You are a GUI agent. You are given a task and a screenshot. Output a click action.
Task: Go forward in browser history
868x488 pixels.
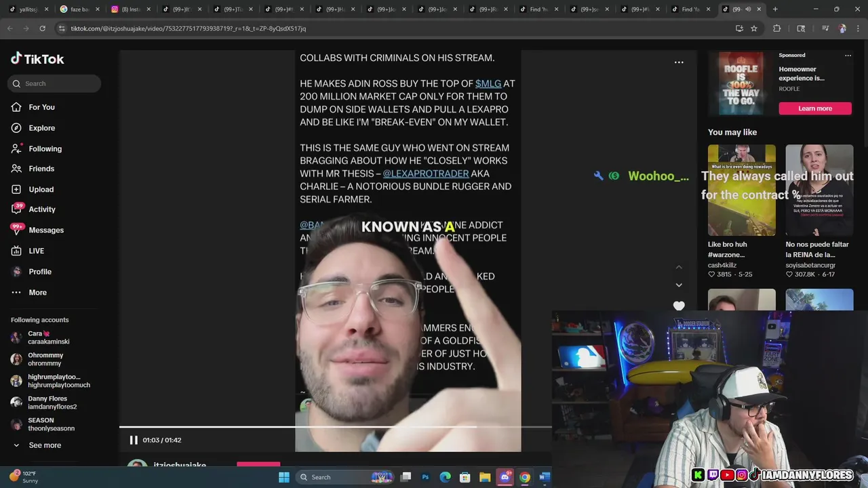click(26, 28)
